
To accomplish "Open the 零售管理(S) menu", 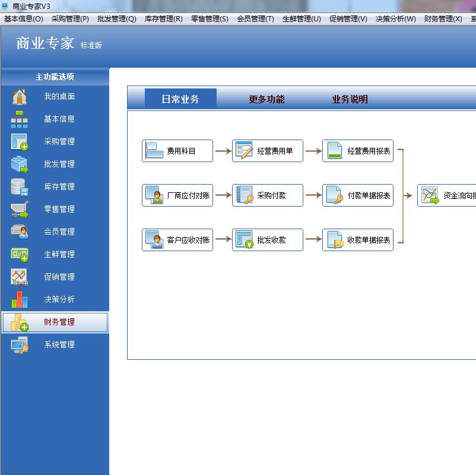I will [x=210, y=19].
